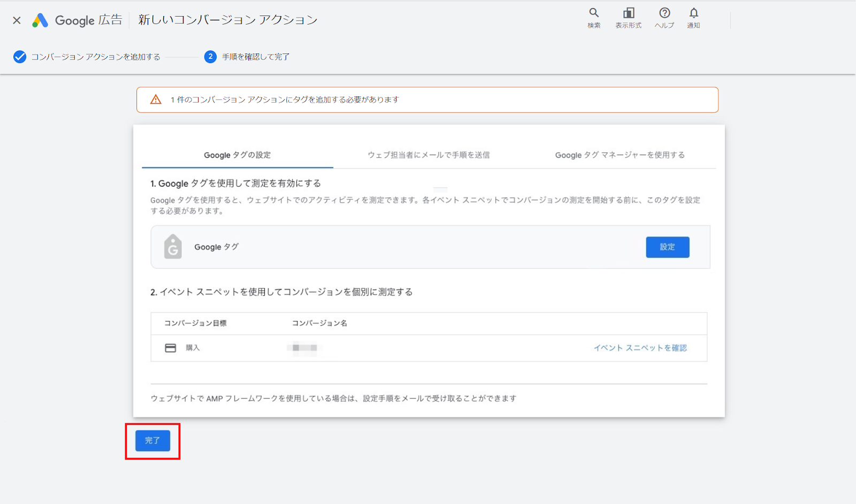Switch to Google タグ マネージャーを使用する tab
The image size is (856, 504).
point(620,155)
